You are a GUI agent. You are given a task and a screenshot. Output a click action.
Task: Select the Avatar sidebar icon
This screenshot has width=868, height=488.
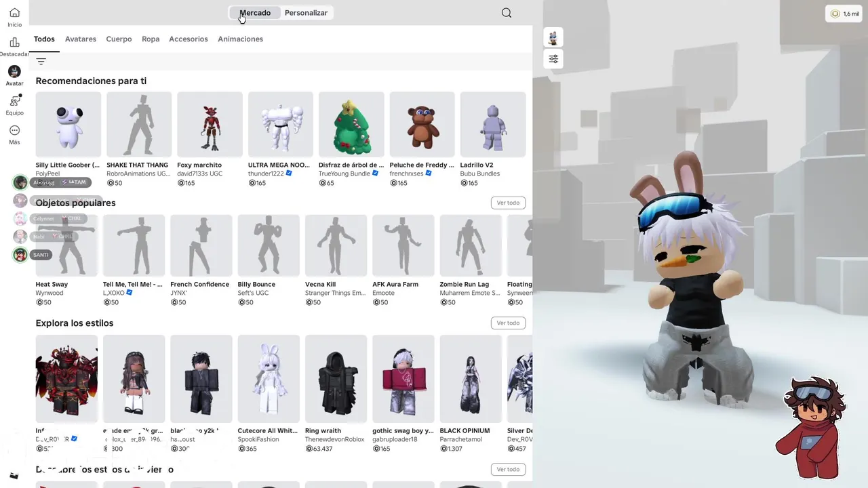coord(14,71)
